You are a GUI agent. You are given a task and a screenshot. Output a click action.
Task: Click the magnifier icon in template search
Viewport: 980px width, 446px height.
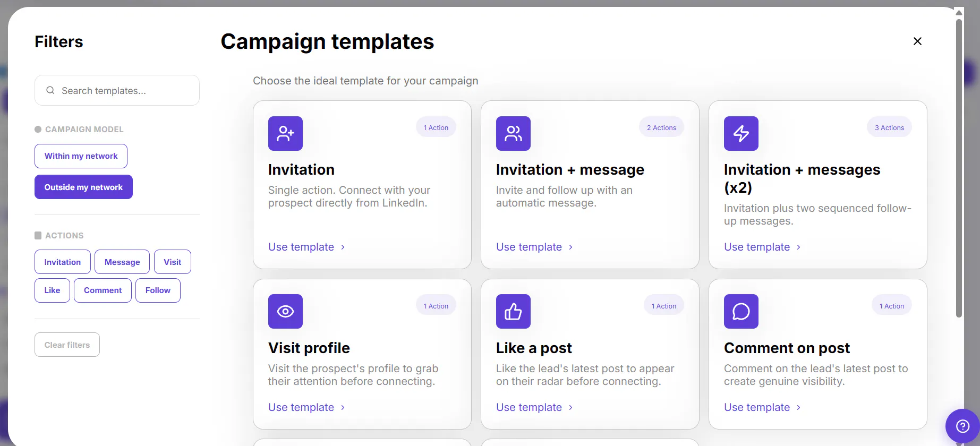point(50,90)
